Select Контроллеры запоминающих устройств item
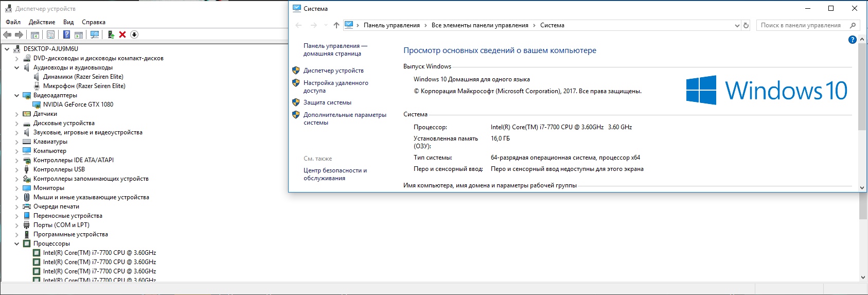The width and height of the screenshot is (868, 295). pyautogui.click(x=91, y=179)
